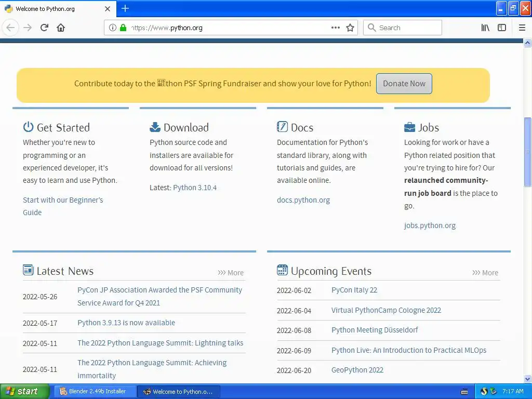Close the Welcome to Python.org tab
This screenshot has height=399, width=532.
click(107, 9)
